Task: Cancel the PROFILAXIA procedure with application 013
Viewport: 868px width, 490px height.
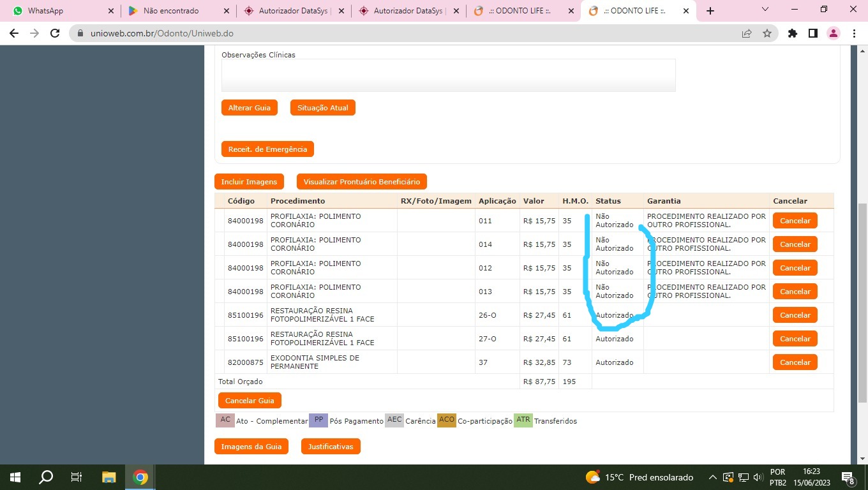Action: tap(795, 292)
